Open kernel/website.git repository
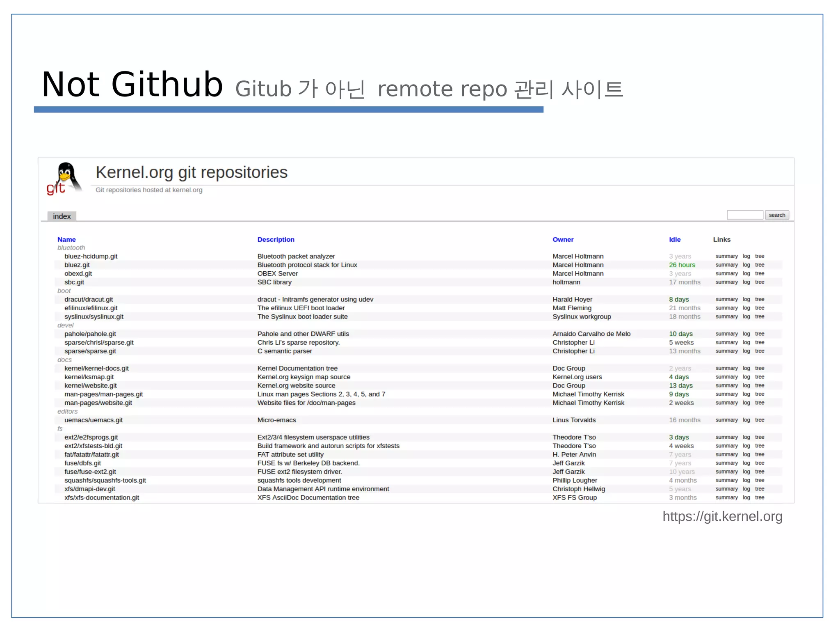The width and height of the screenshot is (840, 630). (x=91, y=386)
